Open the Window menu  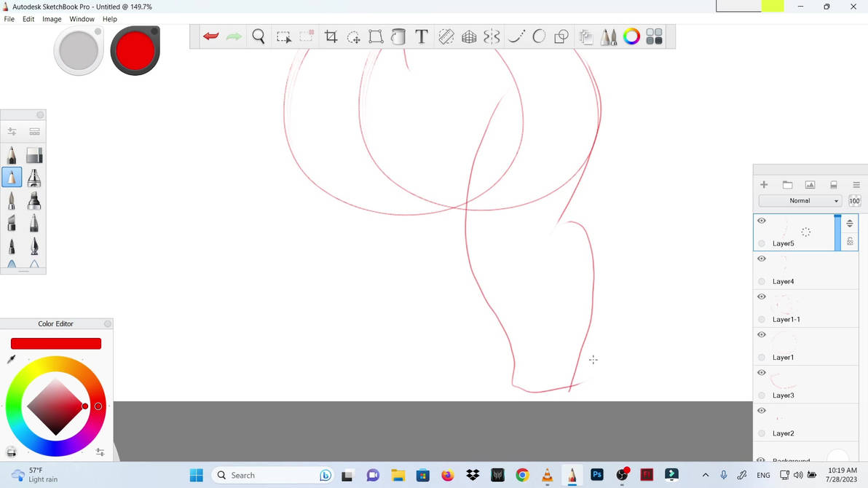82,19
